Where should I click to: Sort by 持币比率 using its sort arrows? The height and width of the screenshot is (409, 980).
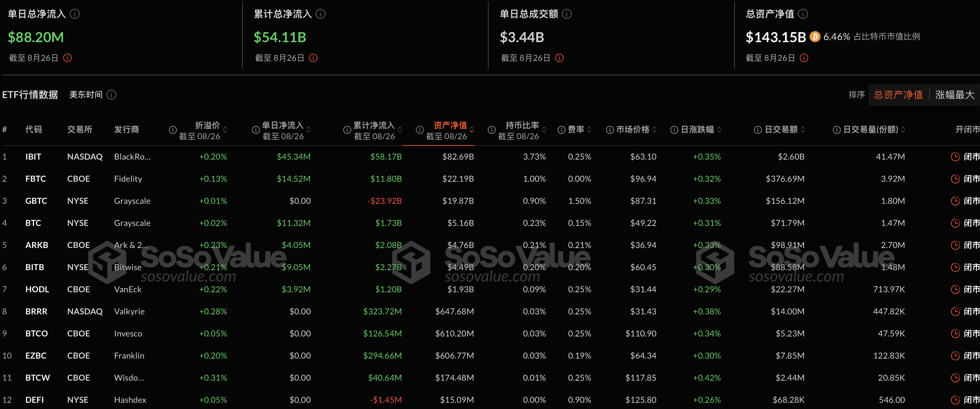[x=544, y=130]
